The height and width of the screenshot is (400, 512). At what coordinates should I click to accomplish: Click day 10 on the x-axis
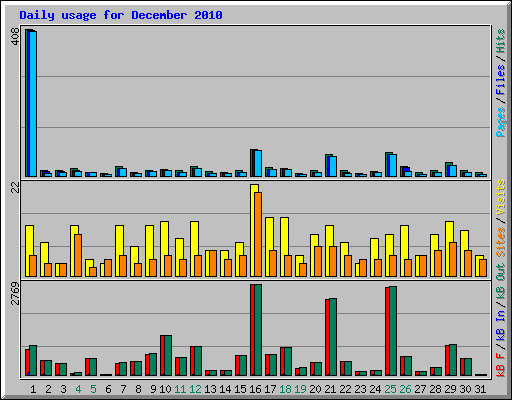165,389
